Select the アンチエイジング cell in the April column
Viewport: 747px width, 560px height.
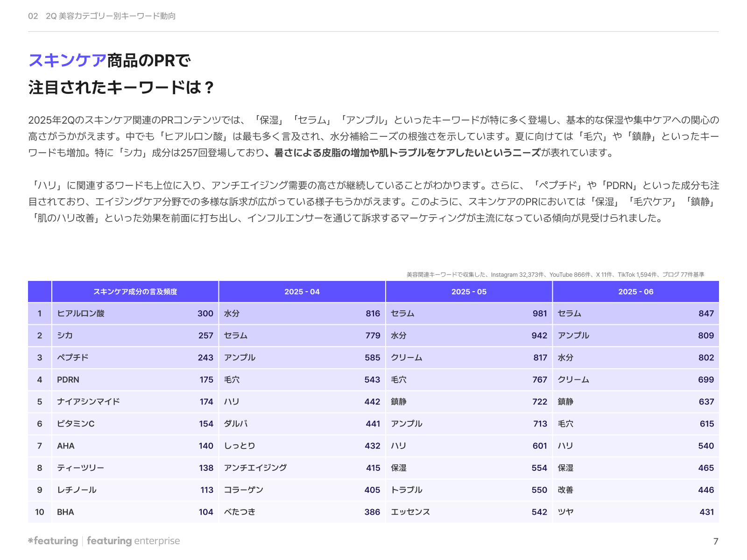(255, 468)
